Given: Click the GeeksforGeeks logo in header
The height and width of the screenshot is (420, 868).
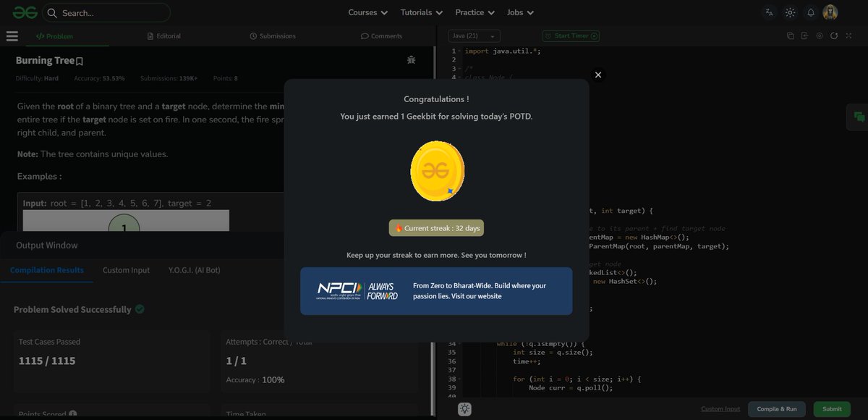Looking at the screenshot, I should coord(24,12).
